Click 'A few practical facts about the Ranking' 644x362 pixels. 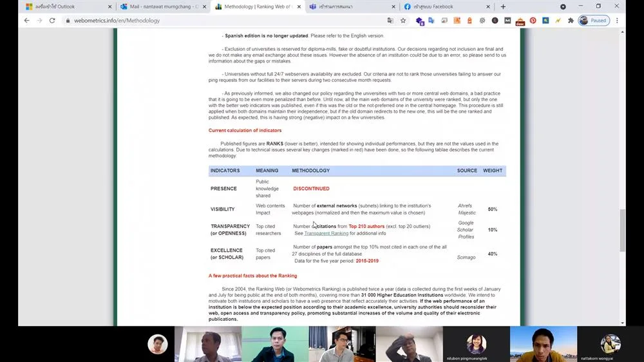click(x=252, y=276)
